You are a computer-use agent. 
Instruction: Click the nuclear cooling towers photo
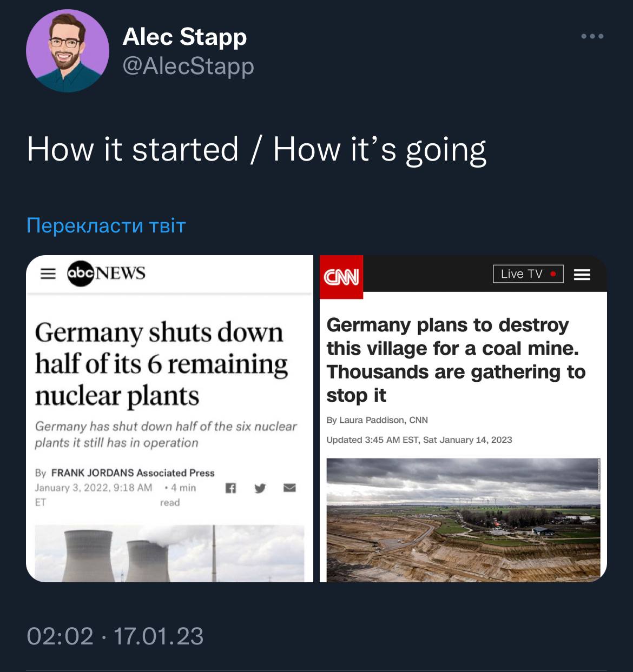point(169,554)
